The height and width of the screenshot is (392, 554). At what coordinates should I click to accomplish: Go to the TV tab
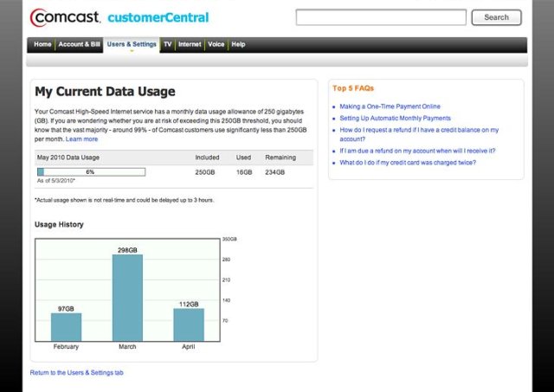pyautogui.click(x=168, y=44)
